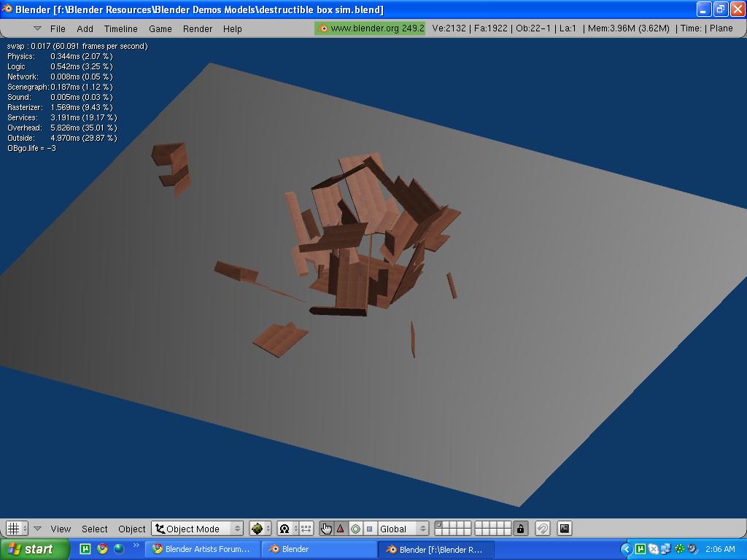Click the Windows start button
The width and height of the screenshot is (747, 560).
34,549
